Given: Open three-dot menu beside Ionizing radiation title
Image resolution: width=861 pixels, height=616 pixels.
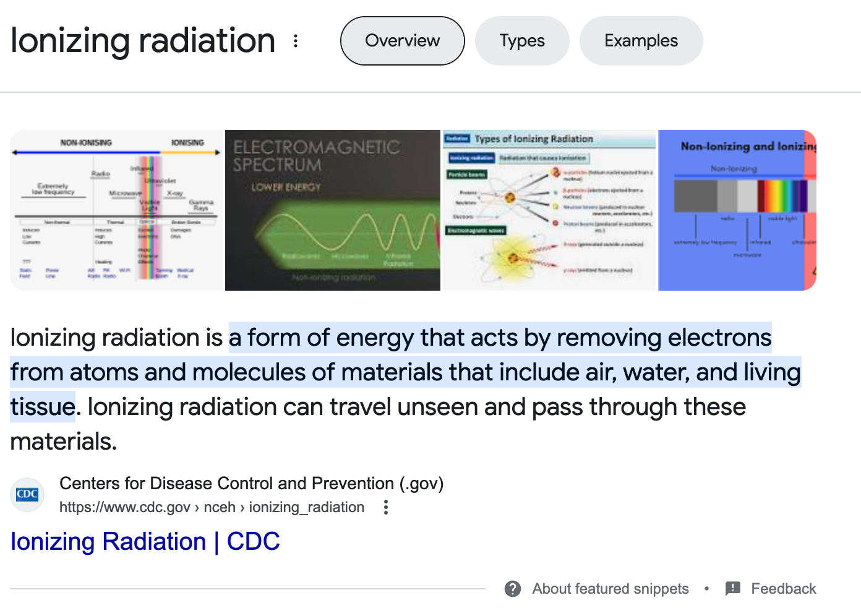Looking at the screenshot, I should pyautogui.click(x=296, y=41).
